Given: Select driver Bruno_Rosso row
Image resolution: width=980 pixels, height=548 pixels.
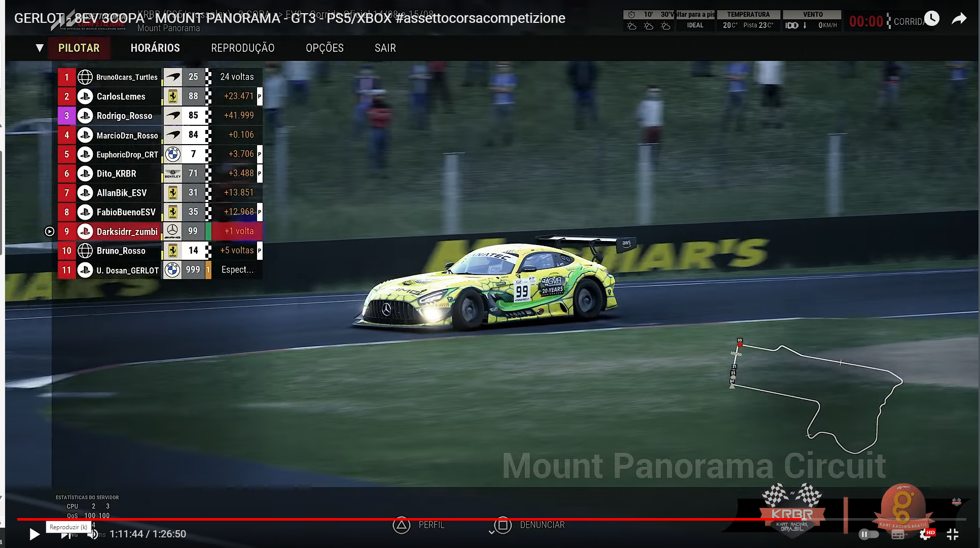Looking at the screenshot, I should click(160, 251).
